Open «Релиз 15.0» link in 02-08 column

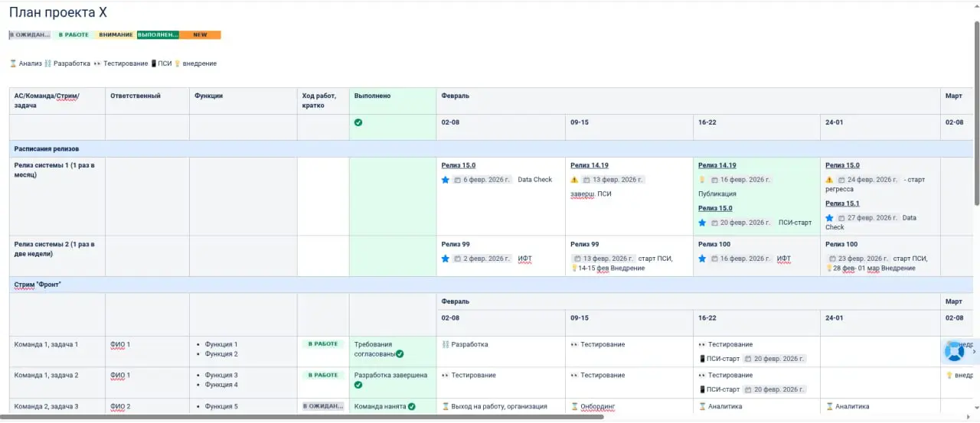pos(459,165)
